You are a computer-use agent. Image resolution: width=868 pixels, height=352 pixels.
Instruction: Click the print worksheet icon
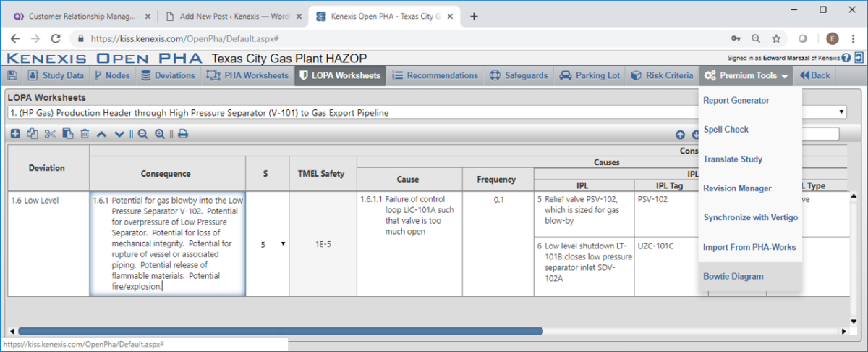pyautogui.click(x=183, y=133)
